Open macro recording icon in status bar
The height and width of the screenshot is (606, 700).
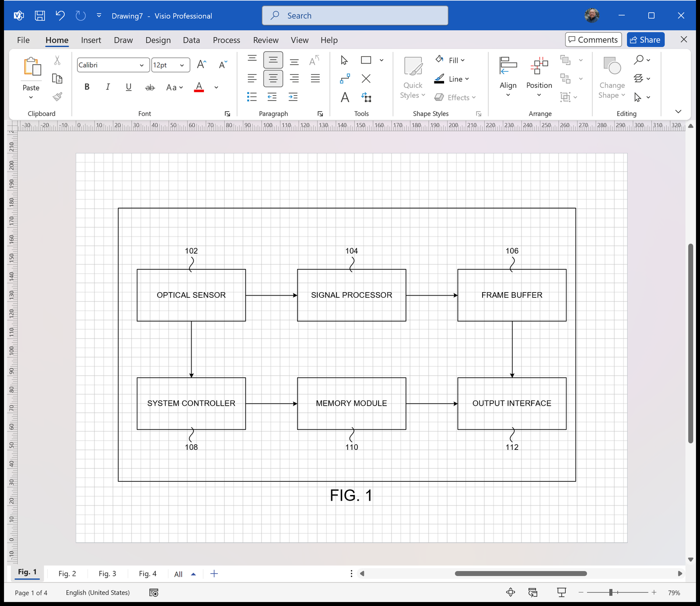[154, 592]
